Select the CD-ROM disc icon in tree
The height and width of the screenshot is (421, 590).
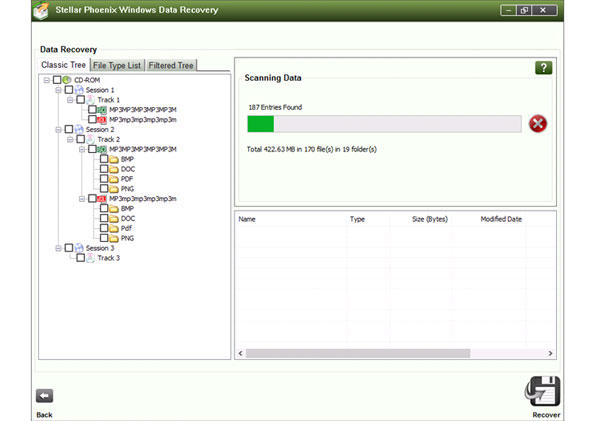click(67, 80)
